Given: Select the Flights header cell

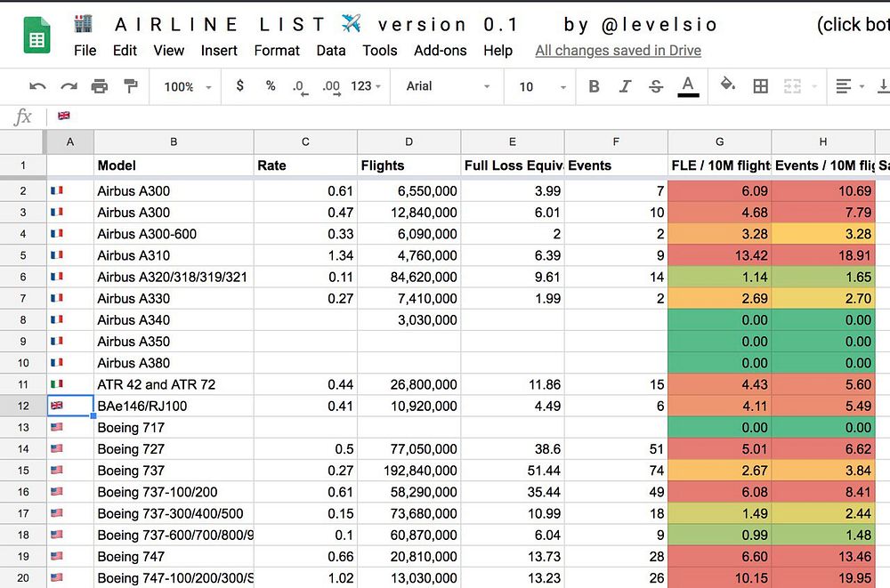Looking at the screenshot, I should [409, 165].
